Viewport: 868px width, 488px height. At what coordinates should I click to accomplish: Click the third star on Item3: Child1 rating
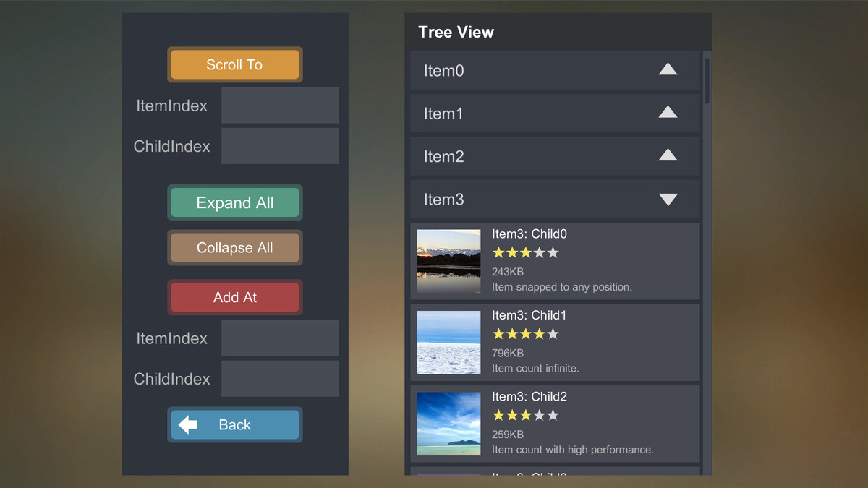(527, 333)
